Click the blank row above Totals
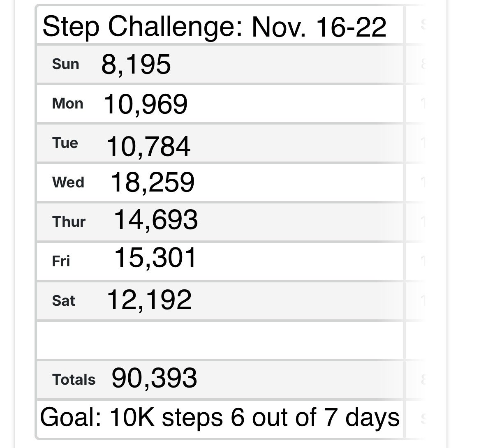The image size is (481, 448). [x=220, y=340]
